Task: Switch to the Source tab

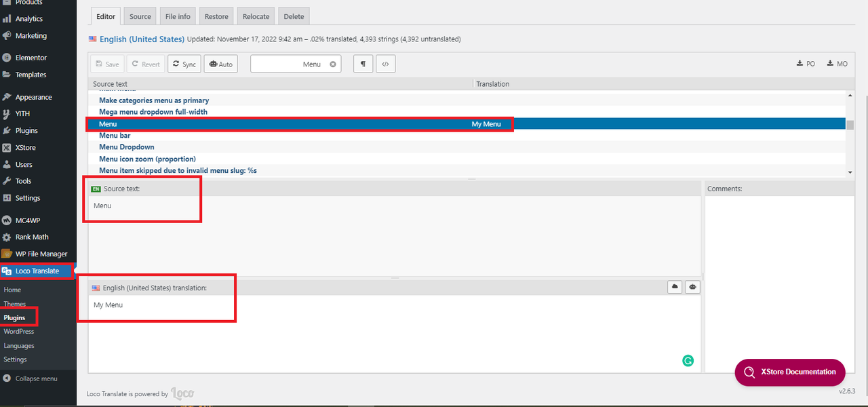Action: point(140,16)
